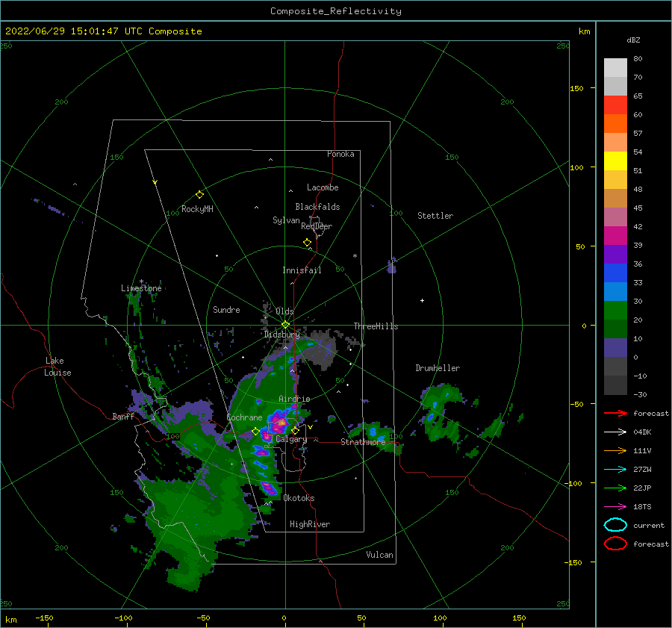
Task: Click the magenta 18TS arrow legend icon
Action: tap(615, 507)
